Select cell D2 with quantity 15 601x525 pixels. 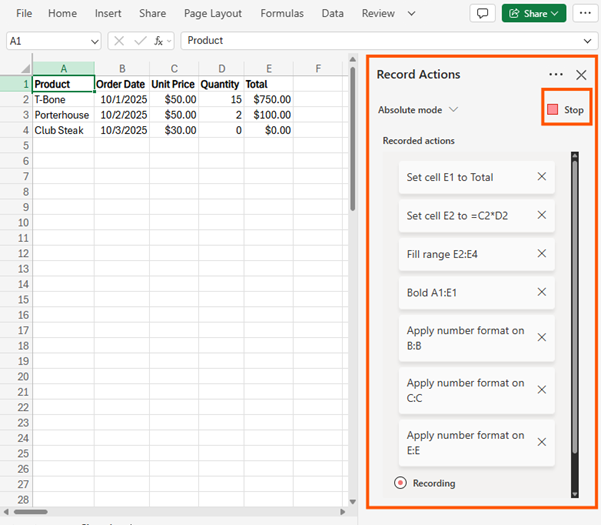point(220,100)
